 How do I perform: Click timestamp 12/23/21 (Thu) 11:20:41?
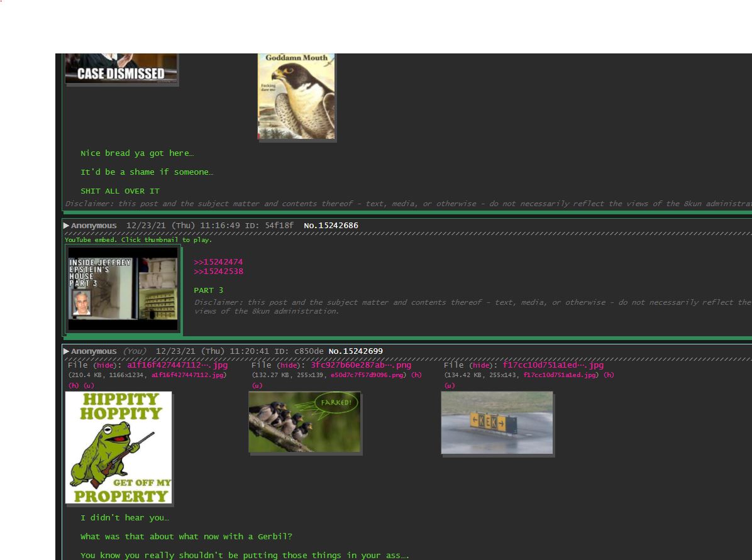pos(213,351)
